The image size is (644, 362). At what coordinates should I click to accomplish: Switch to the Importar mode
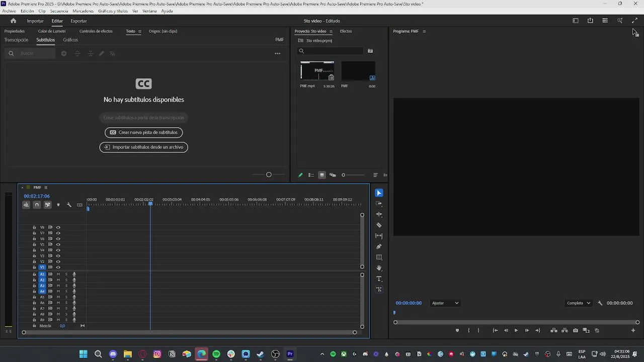(x=35, y=21)
